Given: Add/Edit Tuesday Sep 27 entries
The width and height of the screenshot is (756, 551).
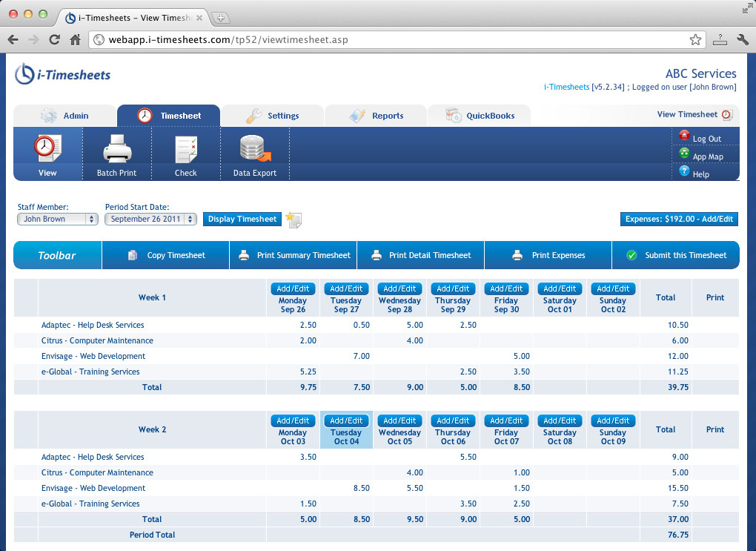Looking at the screenshot, I should (x=346, y=288).
